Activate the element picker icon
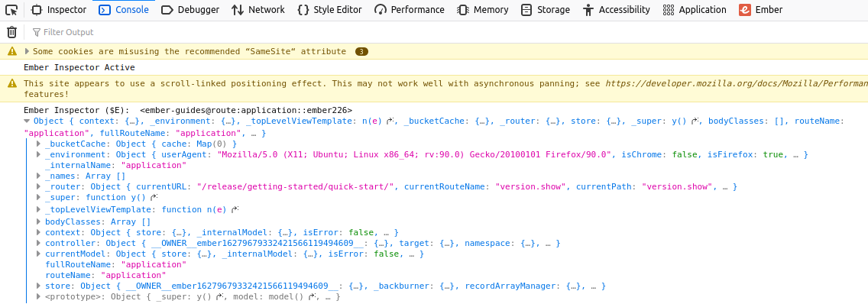 pyautogui.click(x=11, y=9)
